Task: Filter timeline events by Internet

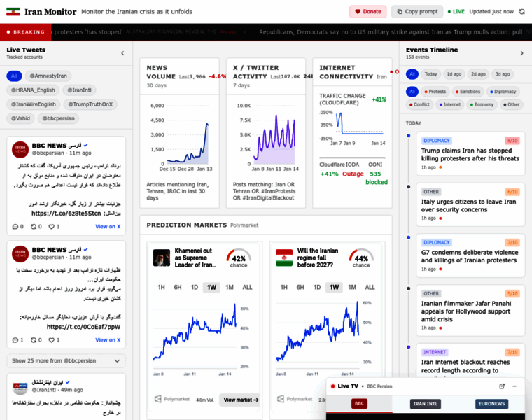Action: coord(450,104)
